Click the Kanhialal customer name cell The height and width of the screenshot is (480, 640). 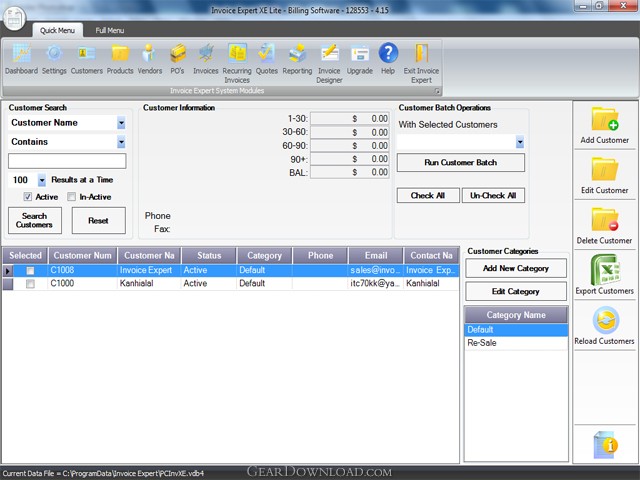coord(149,284)
